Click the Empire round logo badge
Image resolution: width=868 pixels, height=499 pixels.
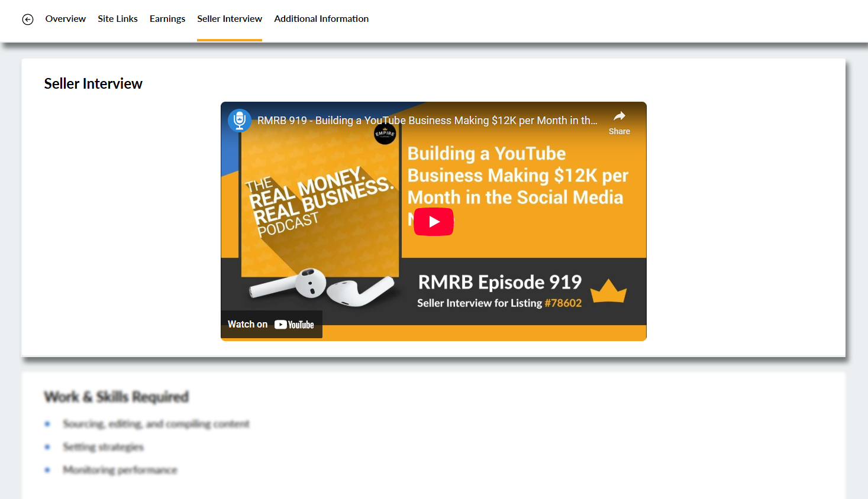(385, 134)
